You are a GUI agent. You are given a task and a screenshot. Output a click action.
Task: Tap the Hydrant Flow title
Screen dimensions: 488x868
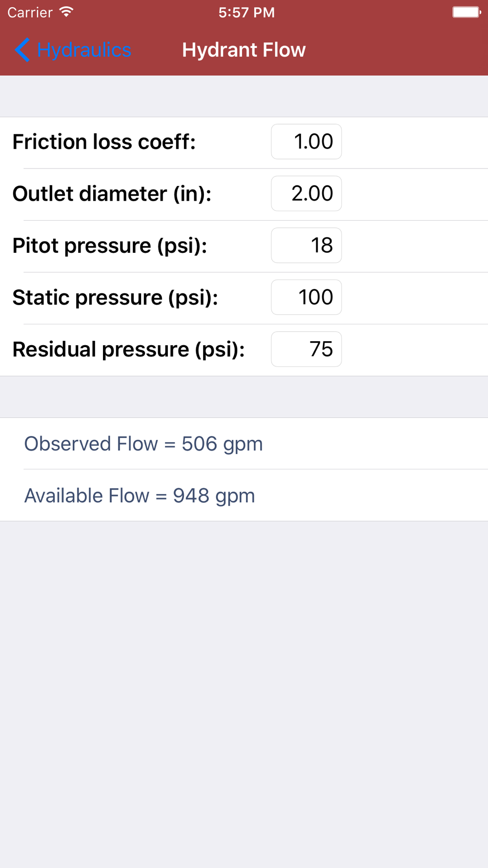pyautogui.click(x=244, y=50)
